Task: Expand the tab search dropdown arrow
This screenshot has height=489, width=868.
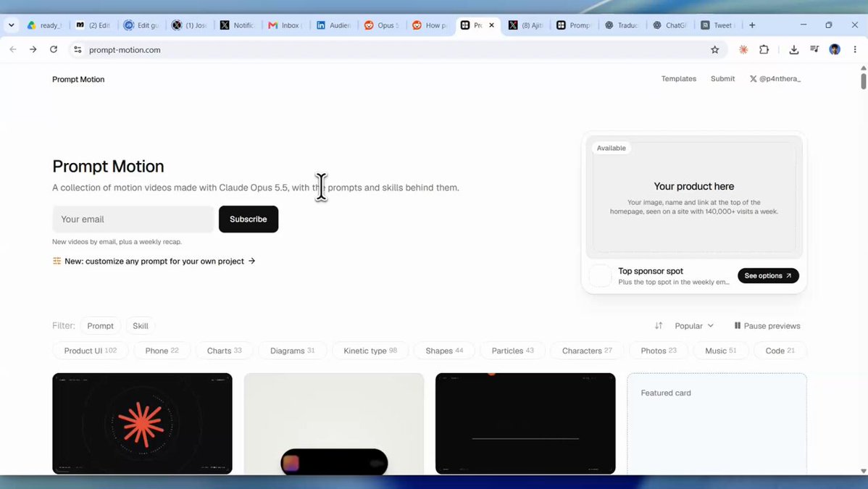Action: [11, 25]
